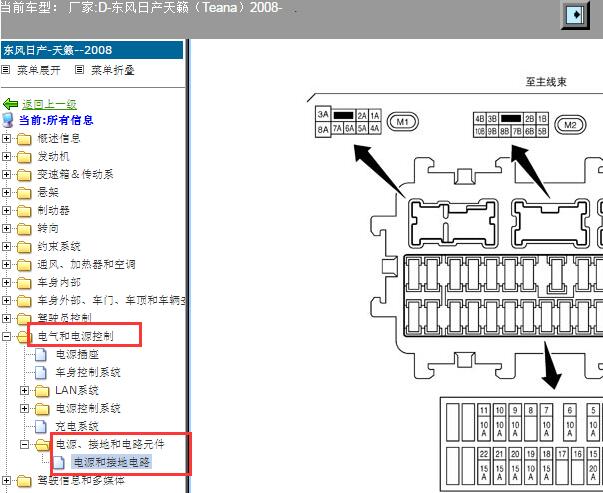Expand the 电源控制系统 subfolder
Image resolution: width=603 pixels, height=493 pixels.
[x=24, y=408]
